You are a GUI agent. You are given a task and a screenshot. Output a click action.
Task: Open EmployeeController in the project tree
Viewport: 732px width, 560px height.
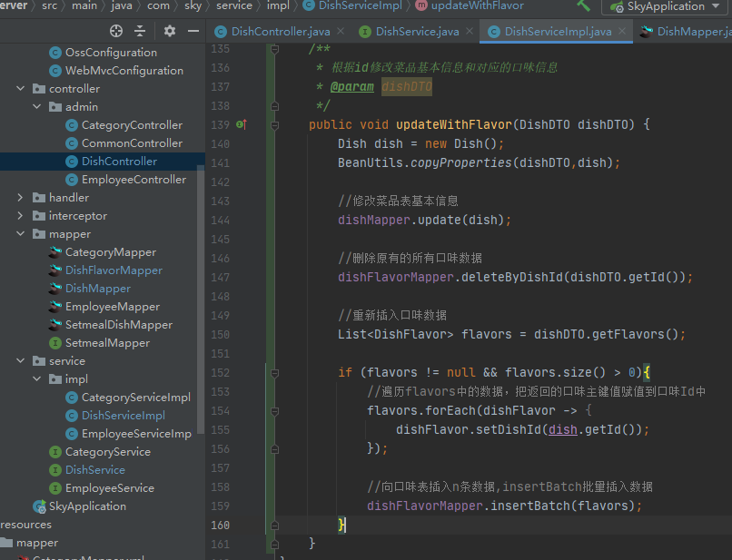[x=134, y=180]
